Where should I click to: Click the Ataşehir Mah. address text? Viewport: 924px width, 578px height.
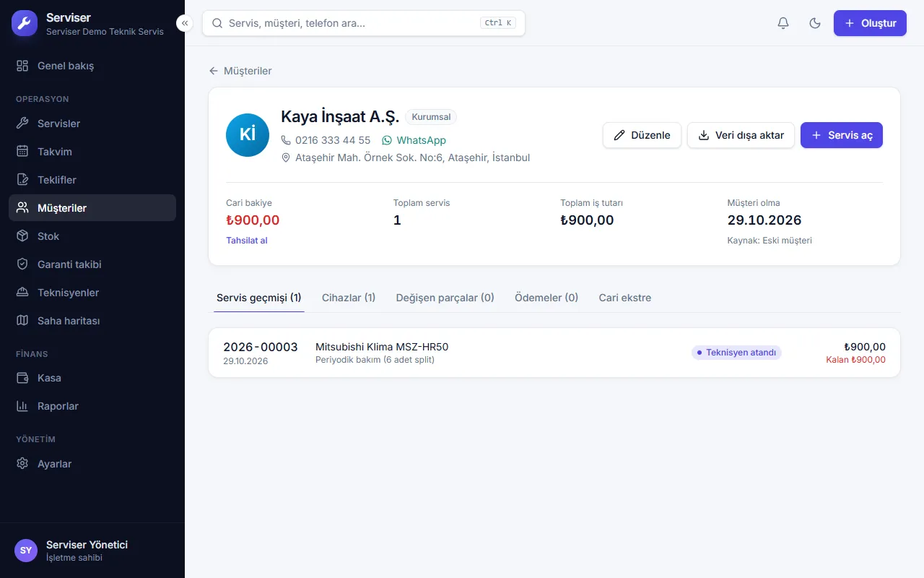pyautogui.click(x=413, y=158)
